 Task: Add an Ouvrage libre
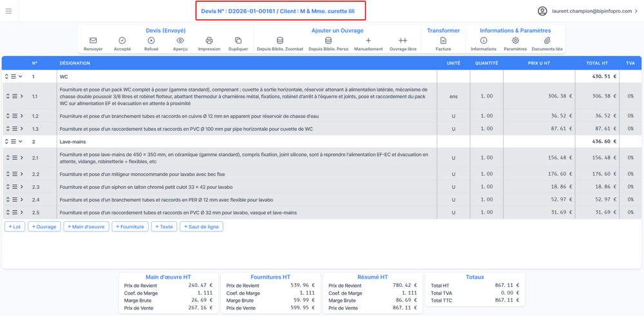(403, 41)
